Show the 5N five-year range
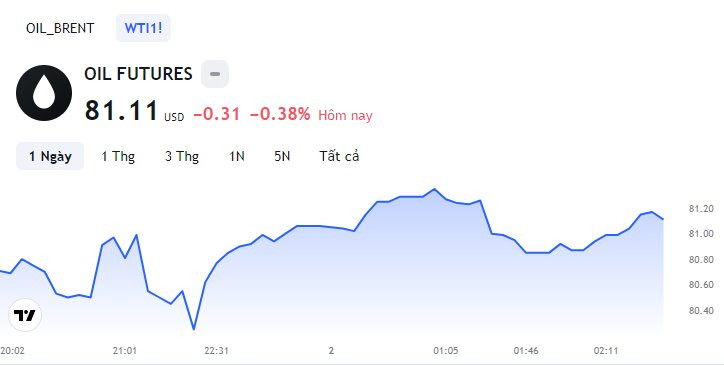The height and width of the screenshot is (365, 724). pyautogui.click(x=282, y=156)
